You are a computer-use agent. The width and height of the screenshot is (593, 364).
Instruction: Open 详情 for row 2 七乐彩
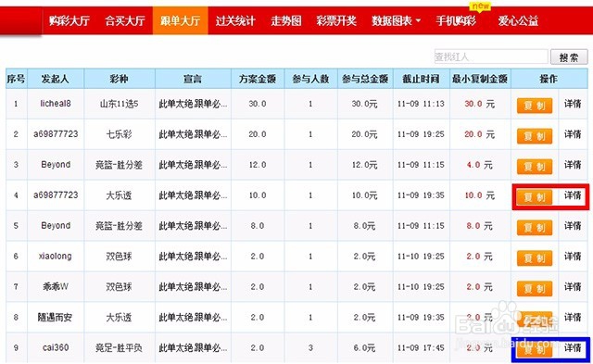(x=573, y=134)
